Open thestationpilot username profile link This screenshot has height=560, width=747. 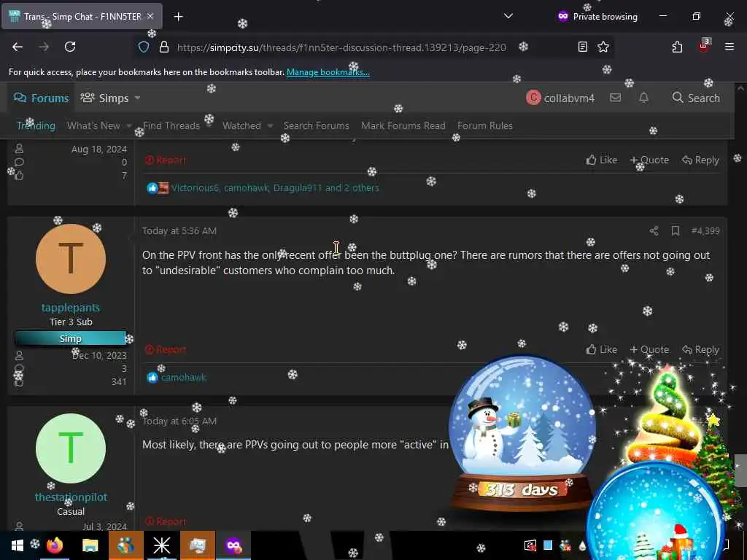(x=71, y=497)
